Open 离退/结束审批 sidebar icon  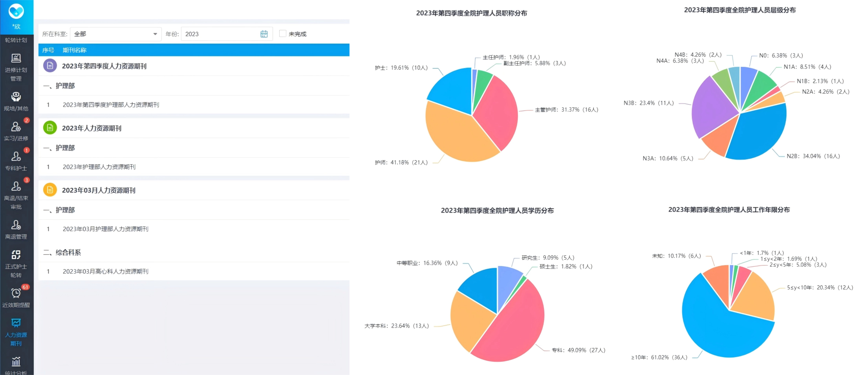[x=16, y=186]
